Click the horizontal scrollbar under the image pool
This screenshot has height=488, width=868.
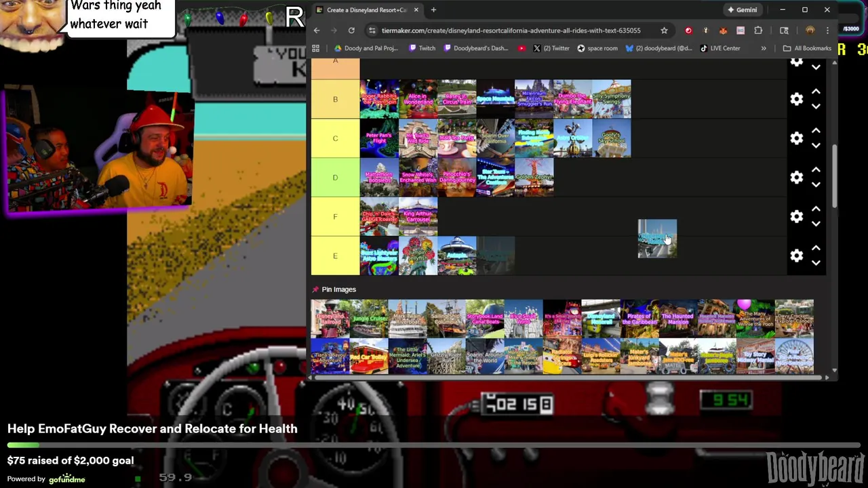coord(570,378)
